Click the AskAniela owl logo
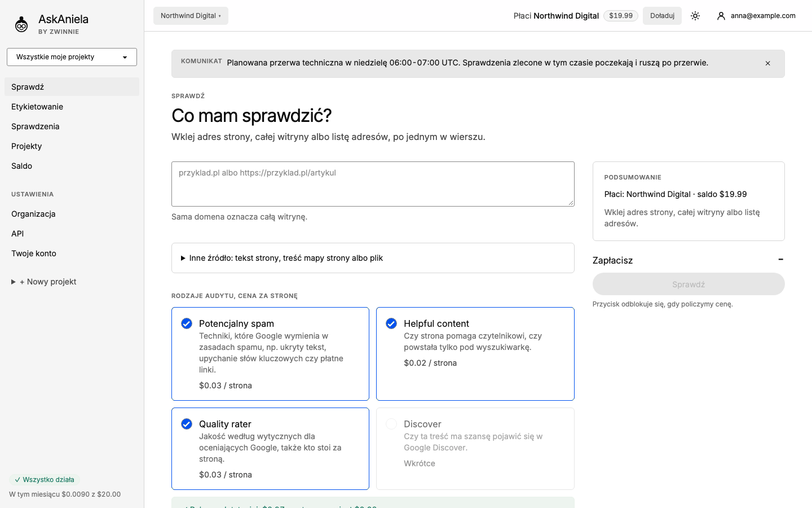 click(x=21, y=24)
